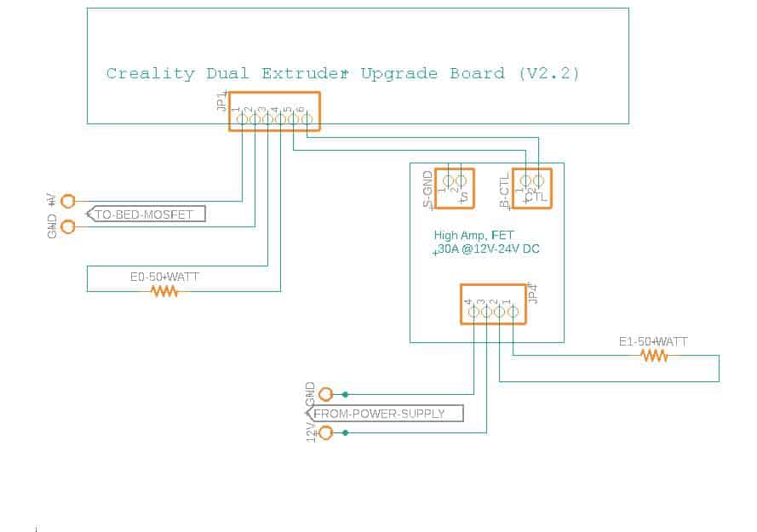Click the 'JP4' connector label
The height and width of the screenshot is (532, 757).
pos(532,294)
